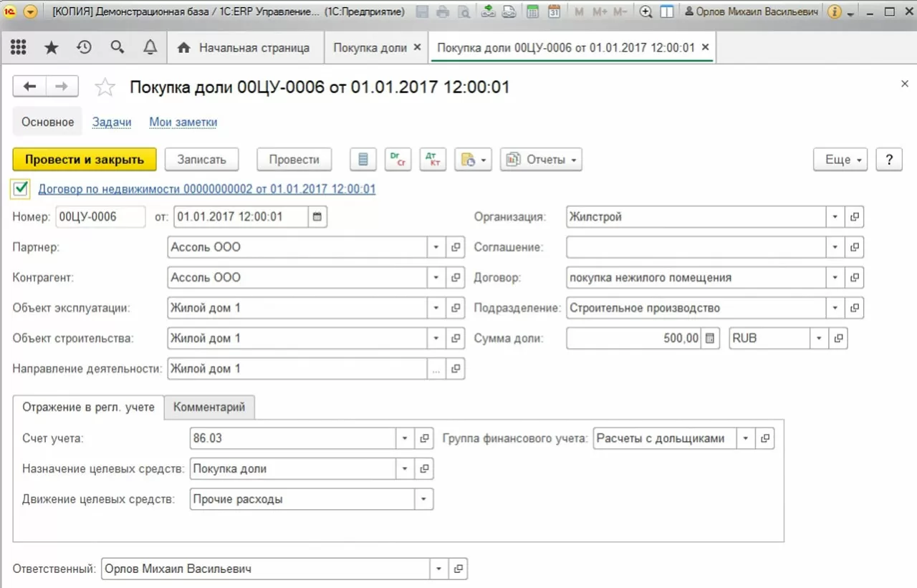Open the help question mark button

tap(889, 160)
